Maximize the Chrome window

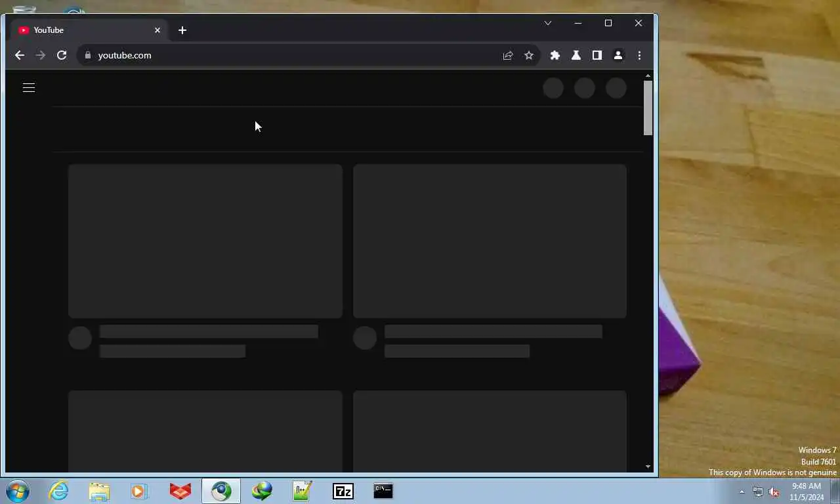coord(608,23)
